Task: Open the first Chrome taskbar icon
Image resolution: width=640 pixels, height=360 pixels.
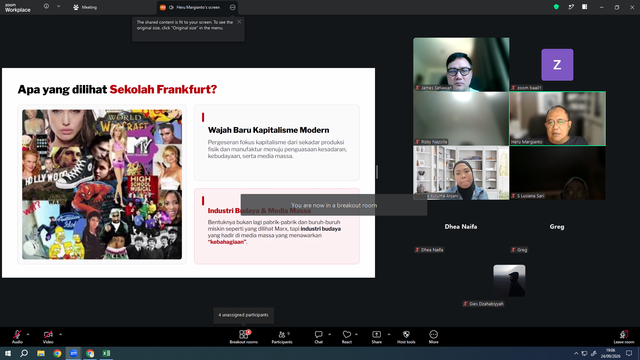Action: click(x=57, y=353)
